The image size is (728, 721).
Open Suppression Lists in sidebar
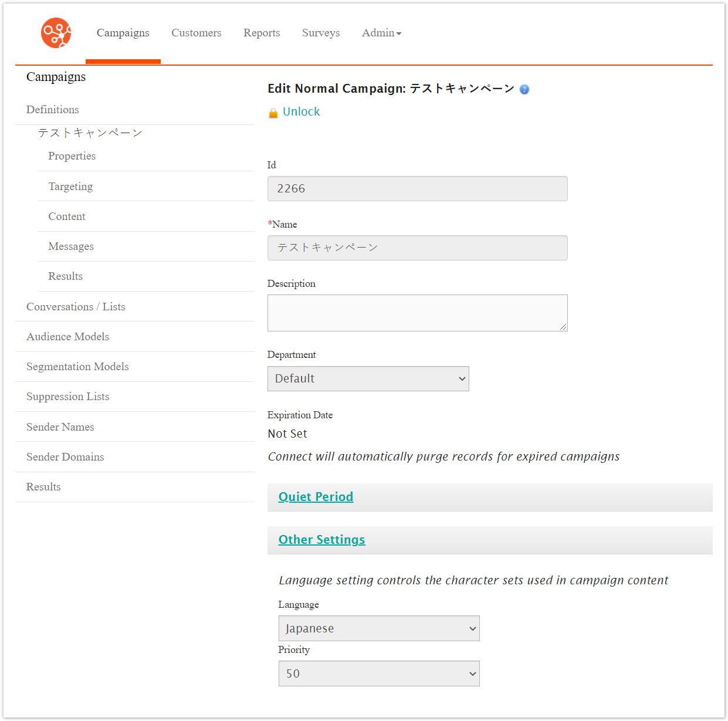[x=67, y=397]
